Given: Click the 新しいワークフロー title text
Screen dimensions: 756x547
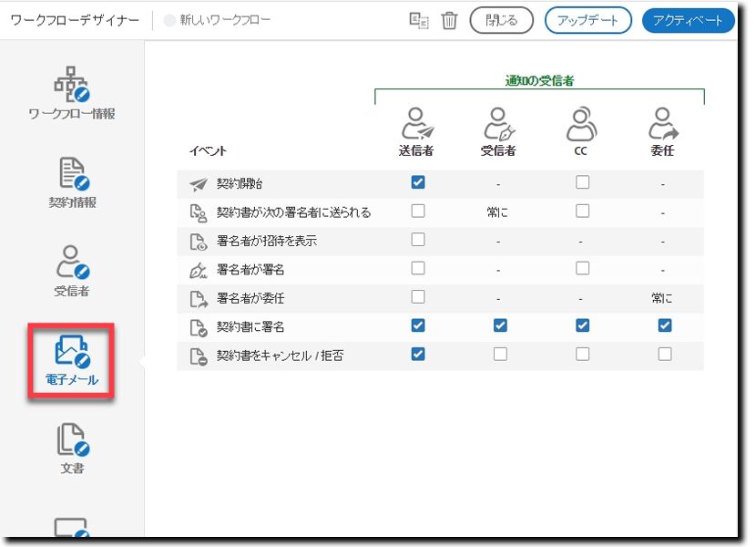Looking at the screenshot, I should tap(225, 20).
